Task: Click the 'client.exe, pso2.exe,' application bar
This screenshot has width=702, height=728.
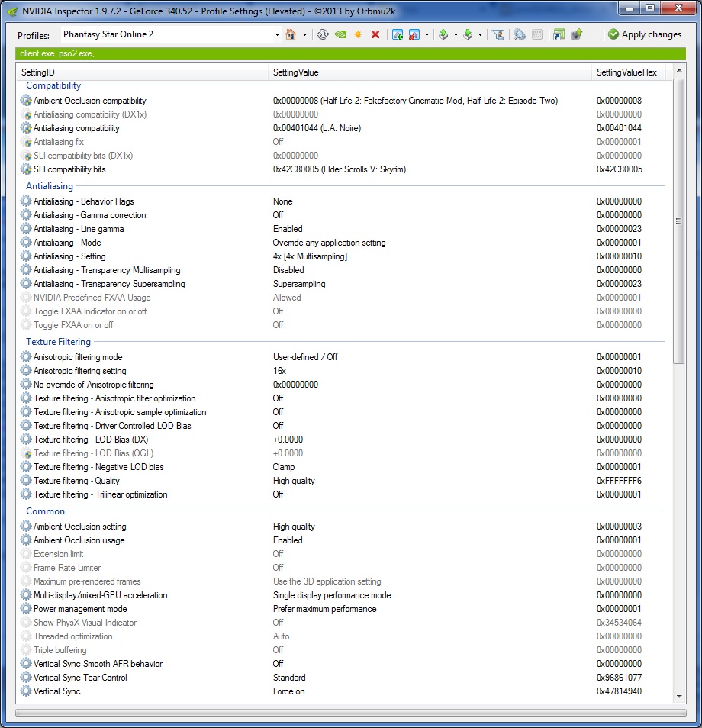Action: tap(350, 53)
